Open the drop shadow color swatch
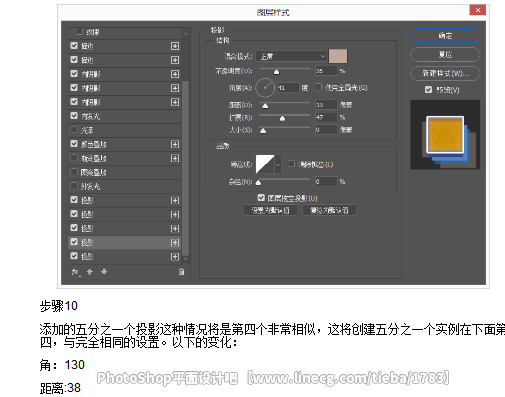This screenshot has height=397, width=505. click(338, 56)
